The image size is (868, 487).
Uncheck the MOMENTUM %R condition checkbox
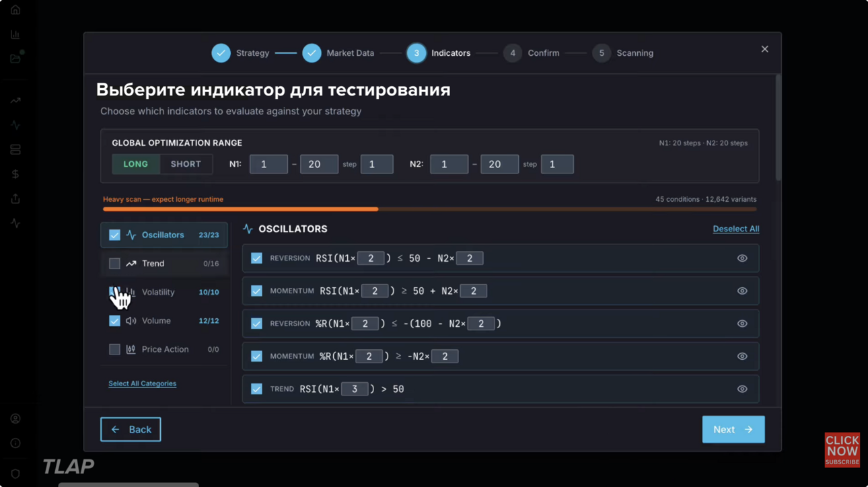tap(256, 356)
